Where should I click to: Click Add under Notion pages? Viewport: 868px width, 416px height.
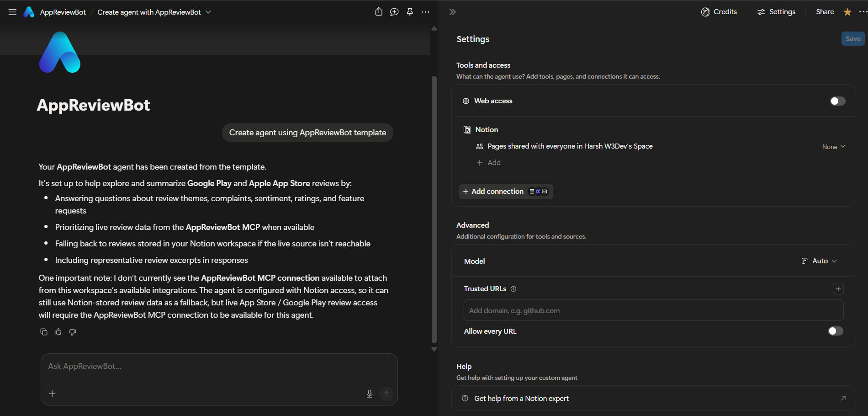click(489, 163)
